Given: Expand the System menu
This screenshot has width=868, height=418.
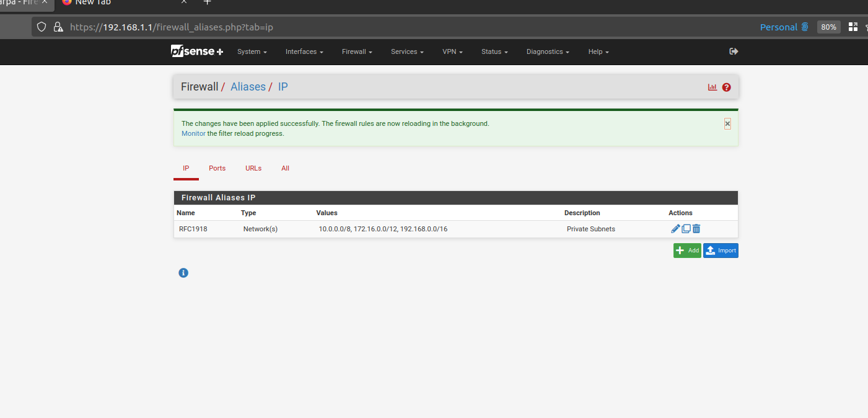Looking at the screenshot, I should 252,51.
